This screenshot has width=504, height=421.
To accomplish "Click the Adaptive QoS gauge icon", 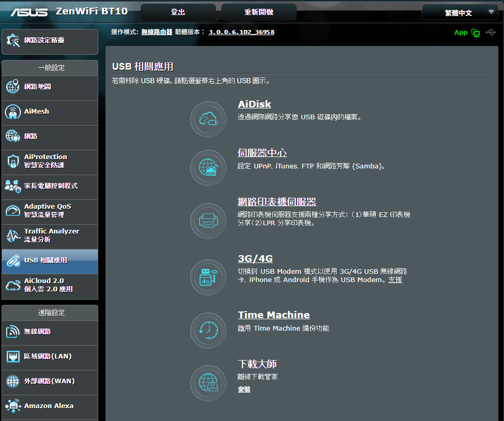I will 13,211.
